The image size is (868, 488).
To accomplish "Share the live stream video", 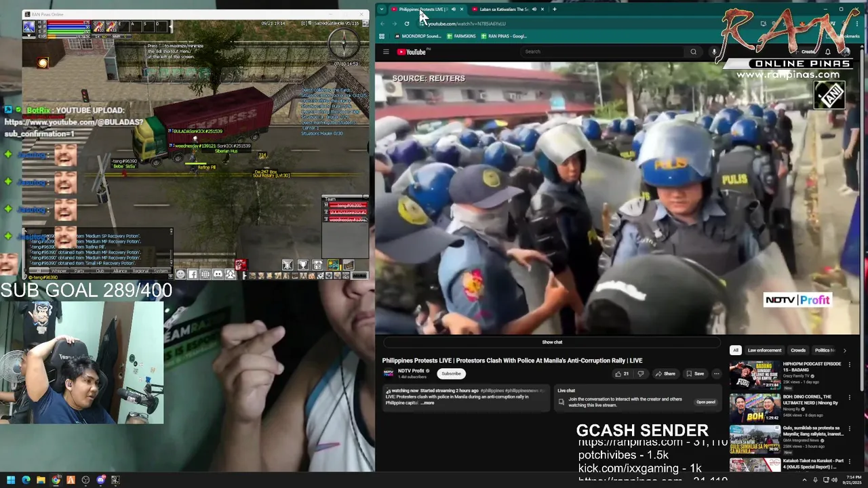I will click(x=665, y=373).
